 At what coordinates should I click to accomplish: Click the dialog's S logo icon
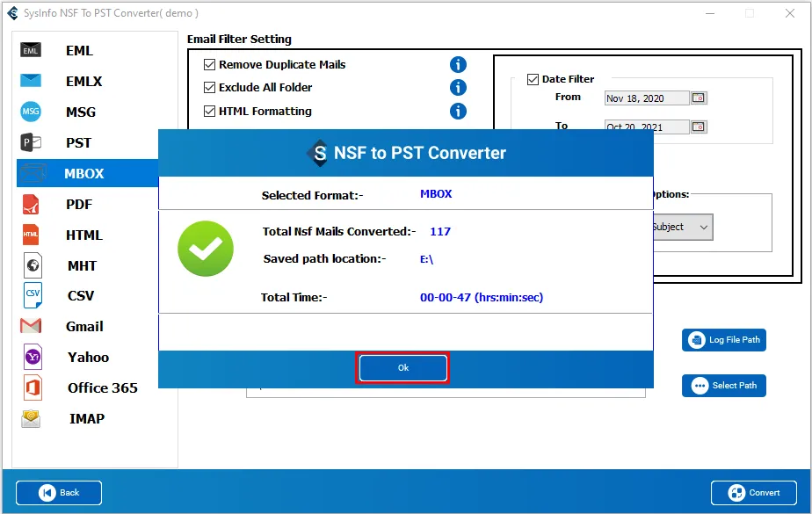point(318,153)
